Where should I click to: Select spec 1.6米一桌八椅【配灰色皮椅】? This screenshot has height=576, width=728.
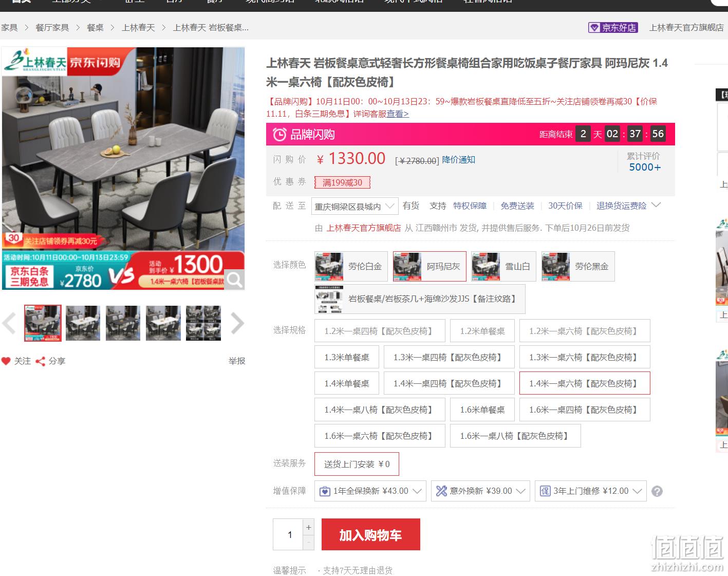pyautogui.click(x=515, y=436)
